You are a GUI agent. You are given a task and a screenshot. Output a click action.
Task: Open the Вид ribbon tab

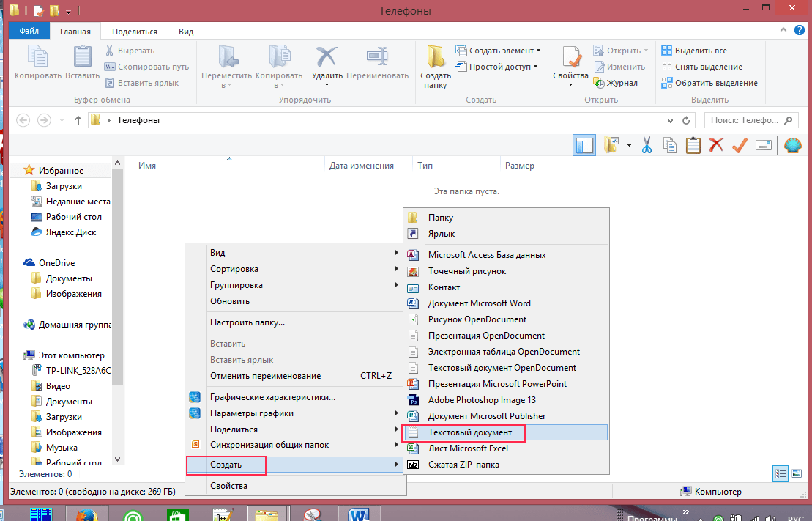186,32
